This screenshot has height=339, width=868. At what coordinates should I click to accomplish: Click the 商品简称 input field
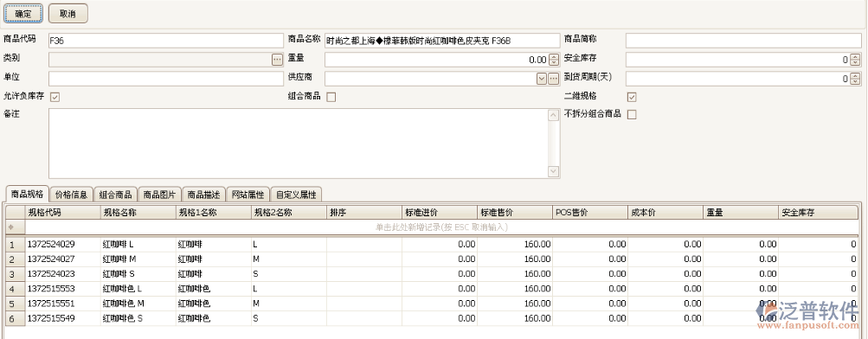pos(743,41)
